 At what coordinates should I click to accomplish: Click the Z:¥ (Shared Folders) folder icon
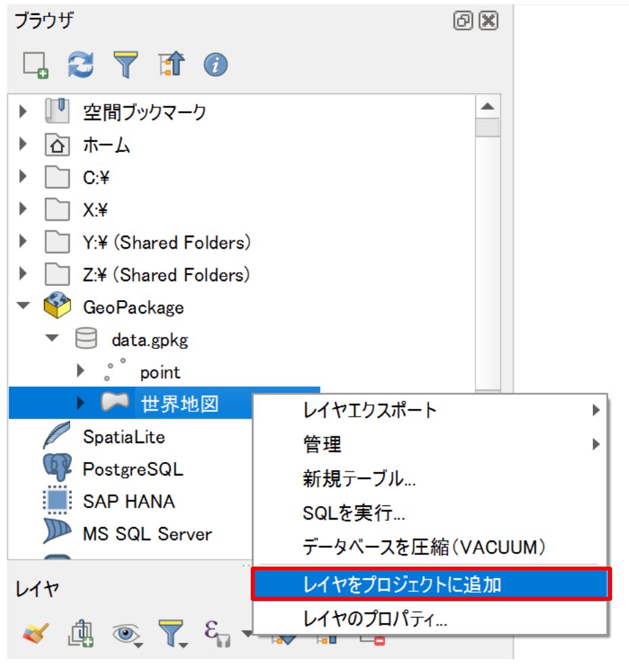pos(57,275)
